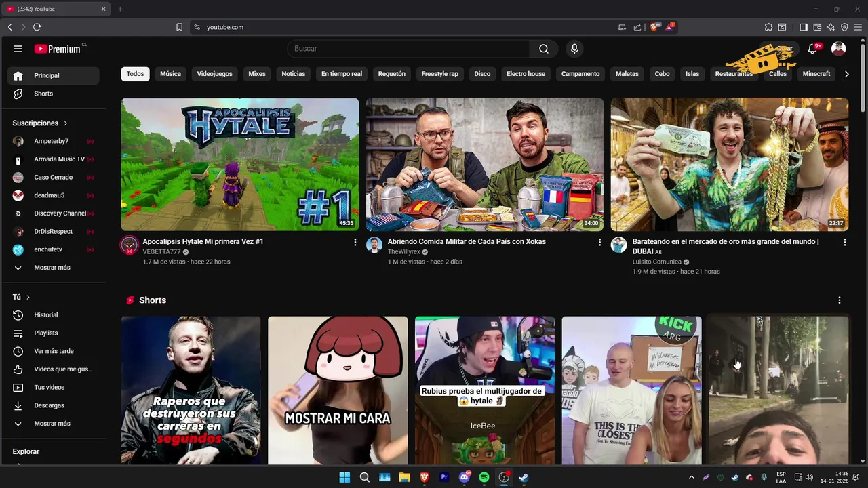
Task: Open the browser extensions puzzle icon
Action: click(x=768, y=27)
